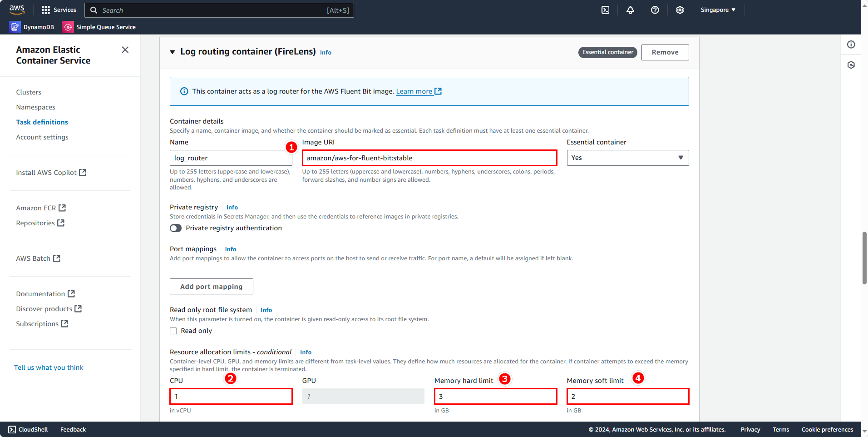Open Info next to Read only root file system
This screenshot has width=868, height=437.
click(266, 310)
